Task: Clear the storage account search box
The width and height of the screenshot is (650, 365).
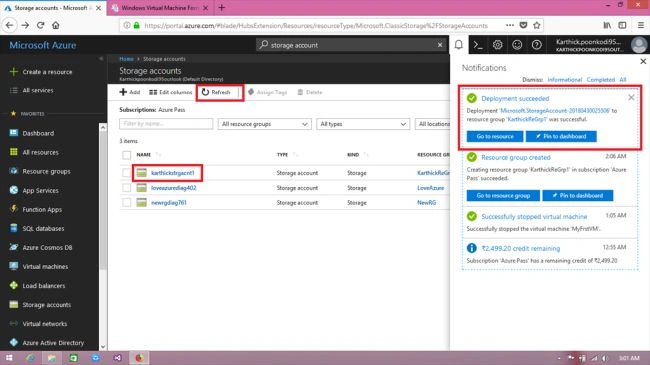Action: point(440,45)
